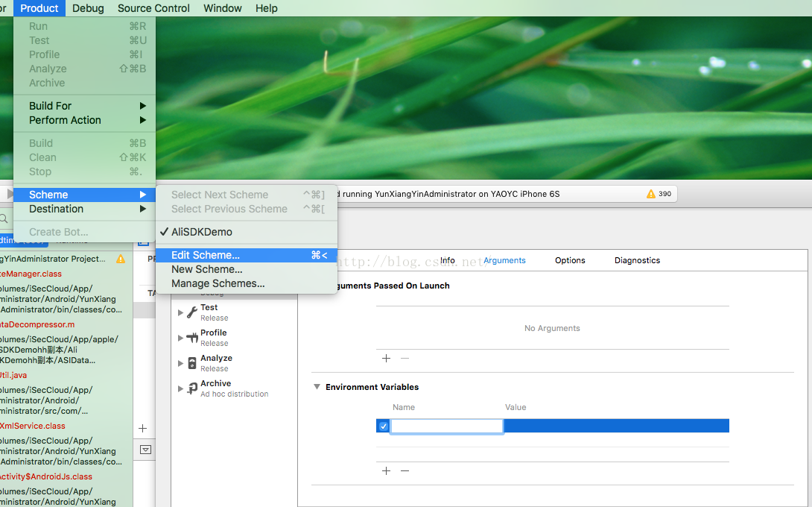Click Select Next Scheme menu item
This screenshot has width=812, height=507.
coord(247,195)
